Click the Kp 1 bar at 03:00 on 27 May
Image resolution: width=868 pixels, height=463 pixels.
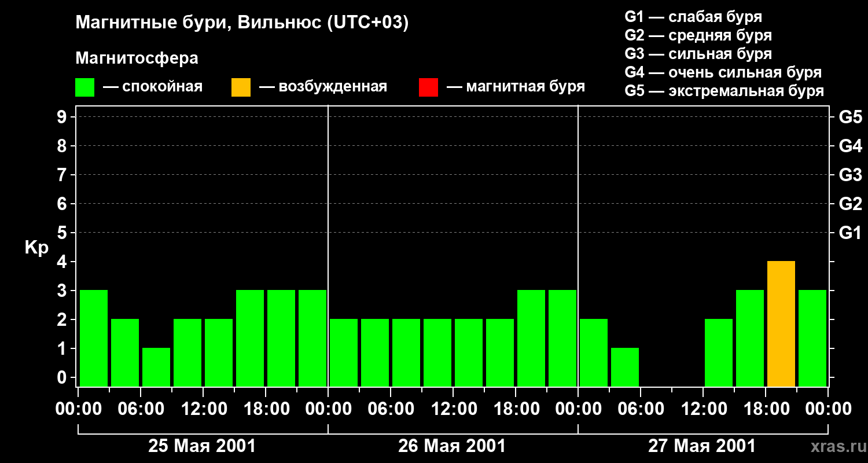pos(625,368)
